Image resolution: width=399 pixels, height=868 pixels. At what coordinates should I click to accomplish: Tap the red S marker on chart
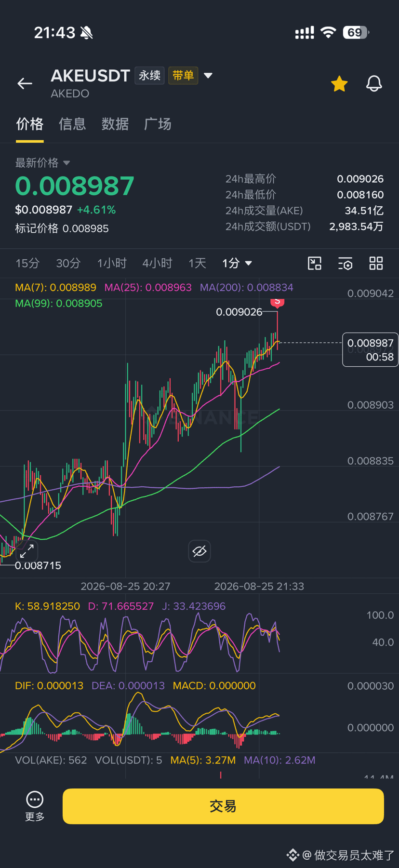[x=277, y=302]
